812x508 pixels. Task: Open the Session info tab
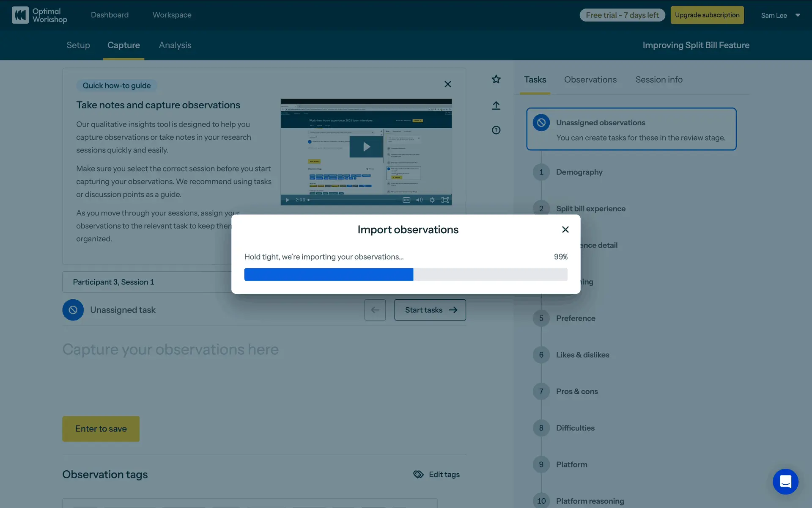[658, 80]
